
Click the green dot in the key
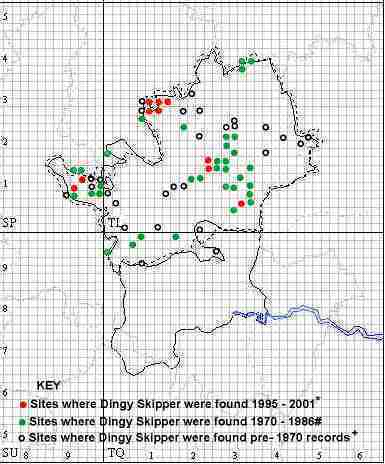[23, 422]
